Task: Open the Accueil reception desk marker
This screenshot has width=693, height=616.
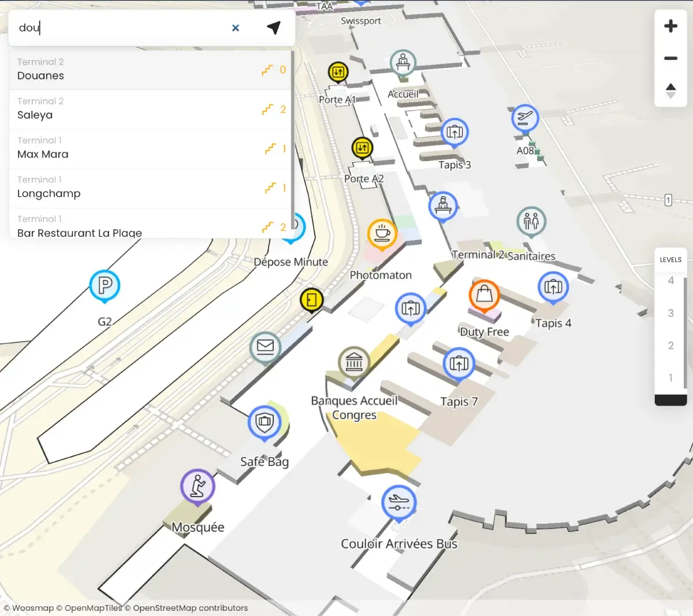Action: 403,62
